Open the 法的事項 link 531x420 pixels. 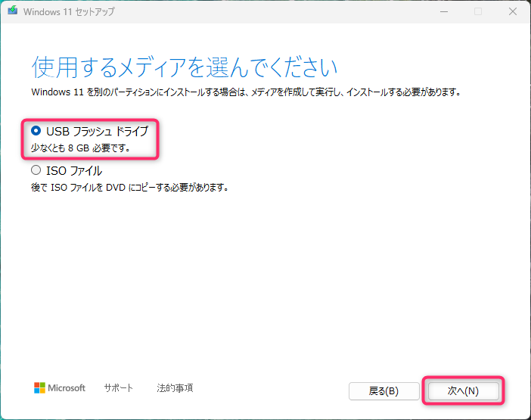pos(175,387)
